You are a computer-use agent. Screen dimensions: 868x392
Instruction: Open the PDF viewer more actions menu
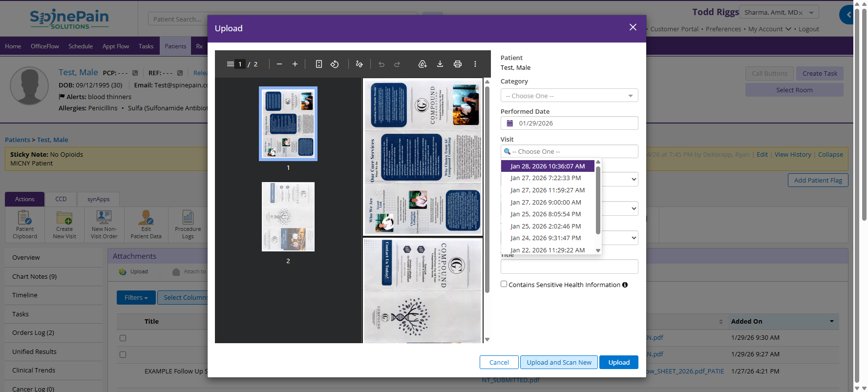click(475, 64)
